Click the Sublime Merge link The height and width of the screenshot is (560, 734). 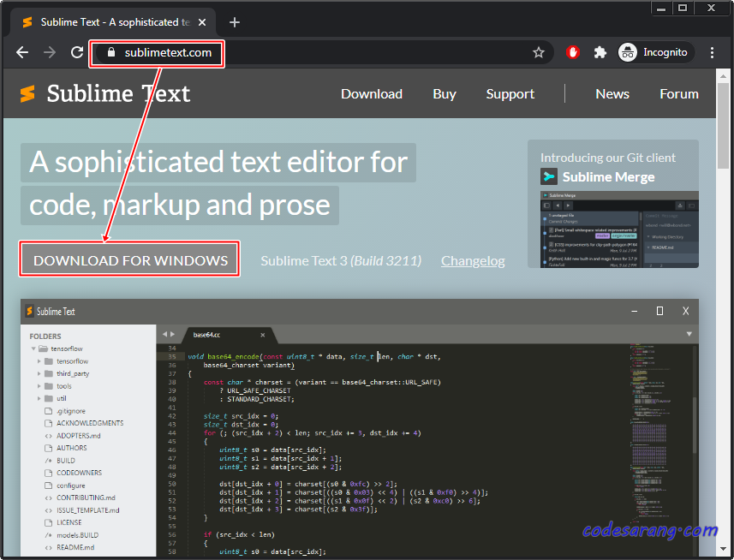608,177
